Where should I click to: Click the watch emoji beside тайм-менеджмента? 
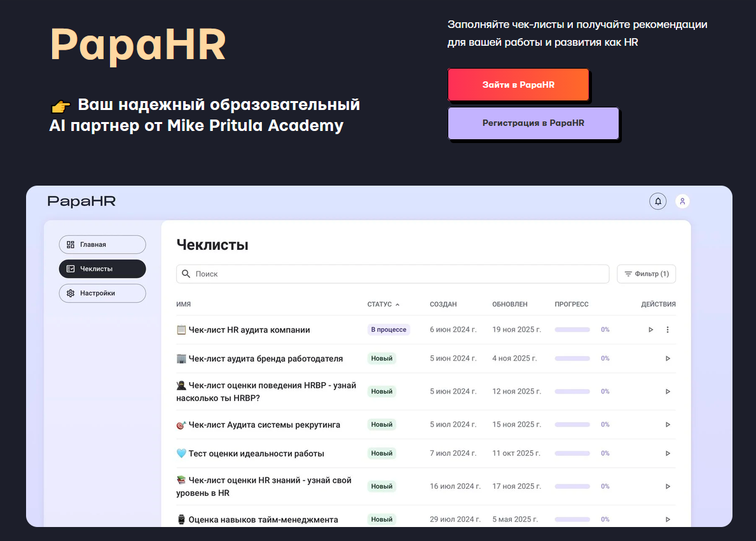pos(181,519)
